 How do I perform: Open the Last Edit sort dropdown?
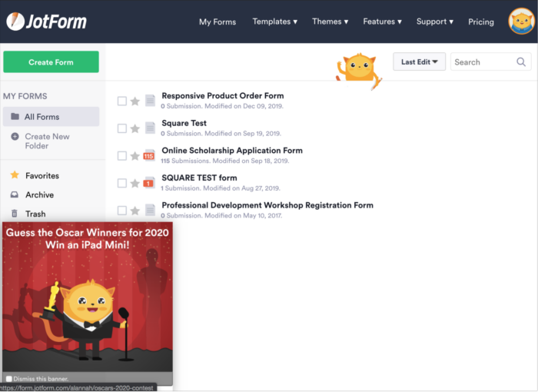coord(420,61)
